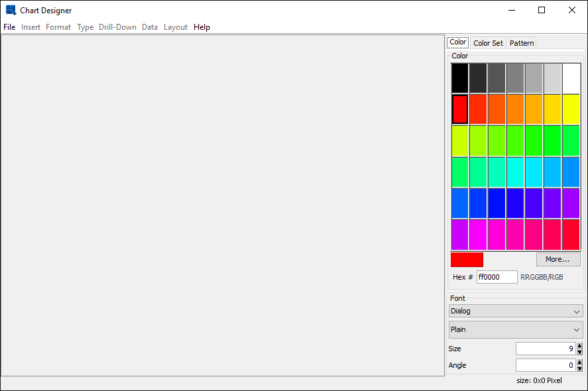Close the Chart Designer window
The height and width of the screenshot is (391, 588).
pyautogui.click(x=572, y=10)
